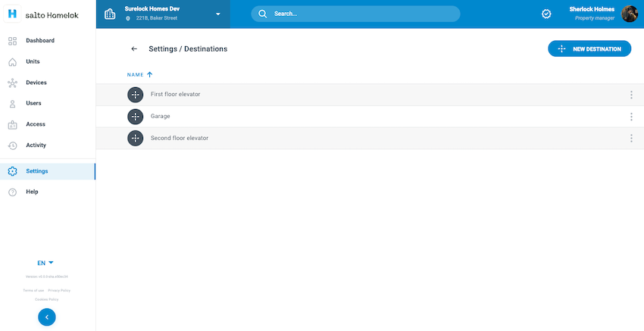The image size is (644, 331).
Task: Open the Privacy Policy link
Action: pyautogui.click(x=59, y=290)
